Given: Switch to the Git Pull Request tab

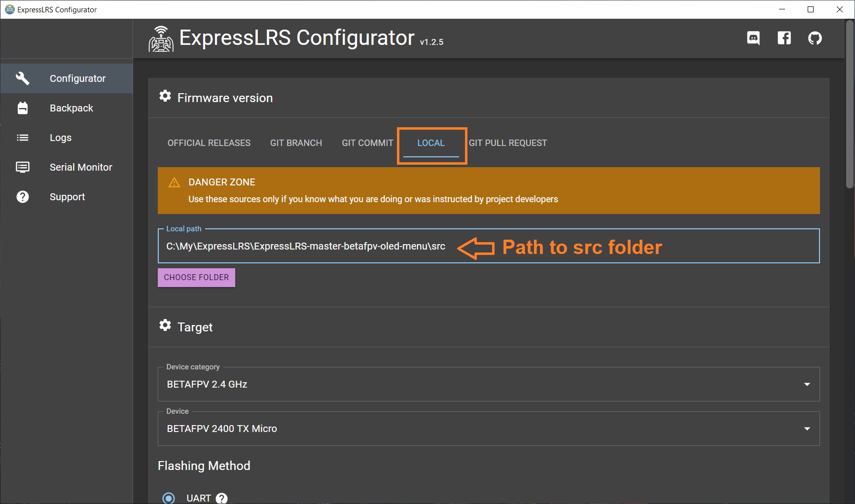Looking at the screenshot, I should tap(508, 143).
